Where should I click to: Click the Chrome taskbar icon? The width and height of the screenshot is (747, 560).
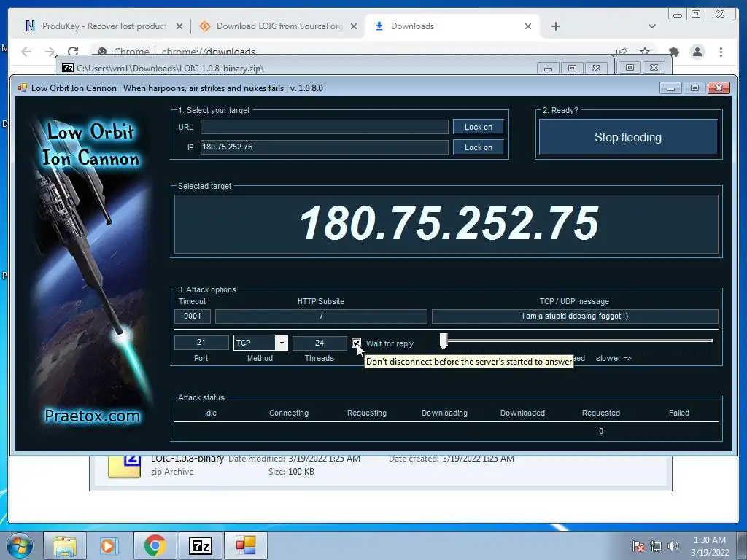(x=155, y=545)
